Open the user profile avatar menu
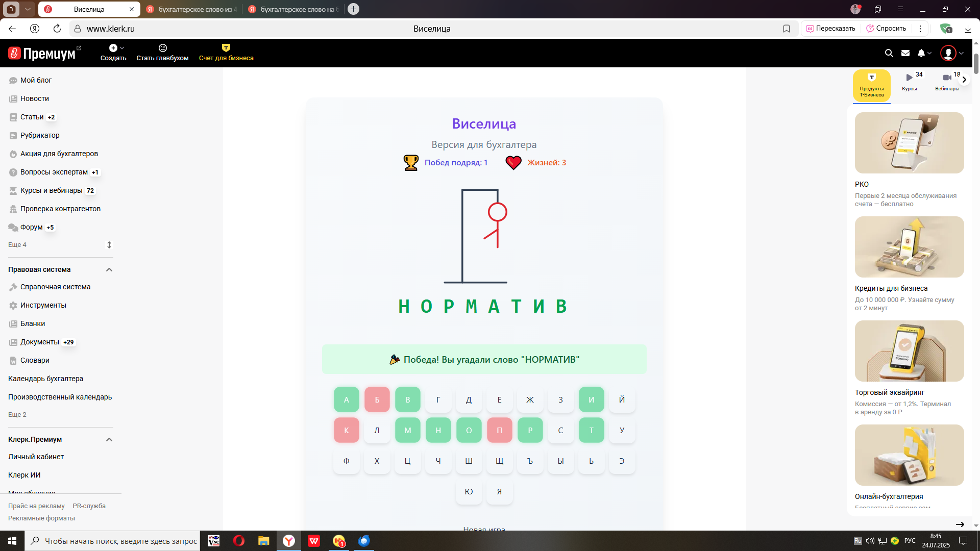Screen dimensions: 980x551 948,53
